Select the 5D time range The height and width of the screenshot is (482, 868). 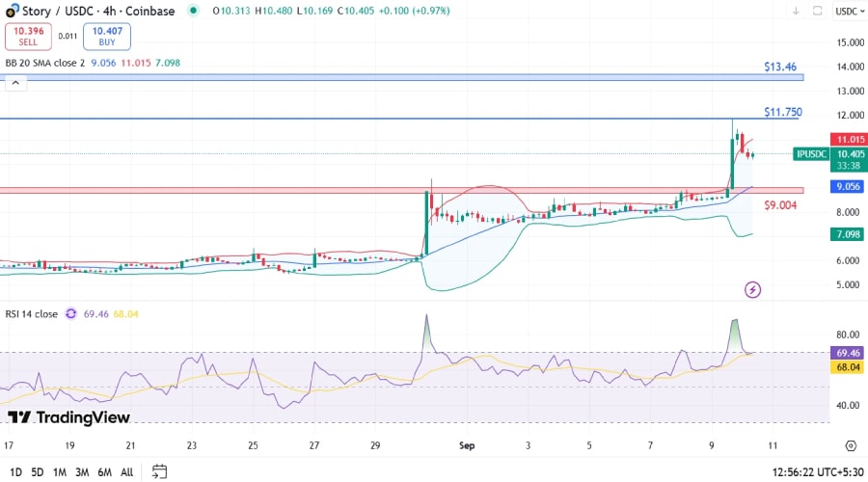37,472
